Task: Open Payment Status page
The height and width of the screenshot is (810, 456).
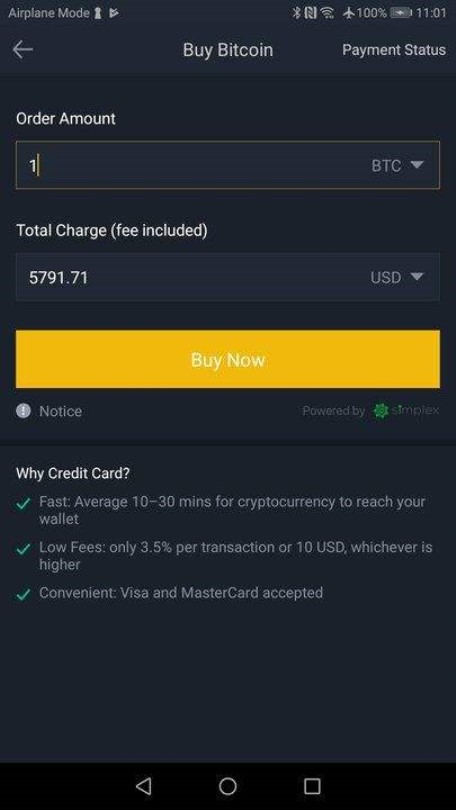Action: click(x=394, y=50)
